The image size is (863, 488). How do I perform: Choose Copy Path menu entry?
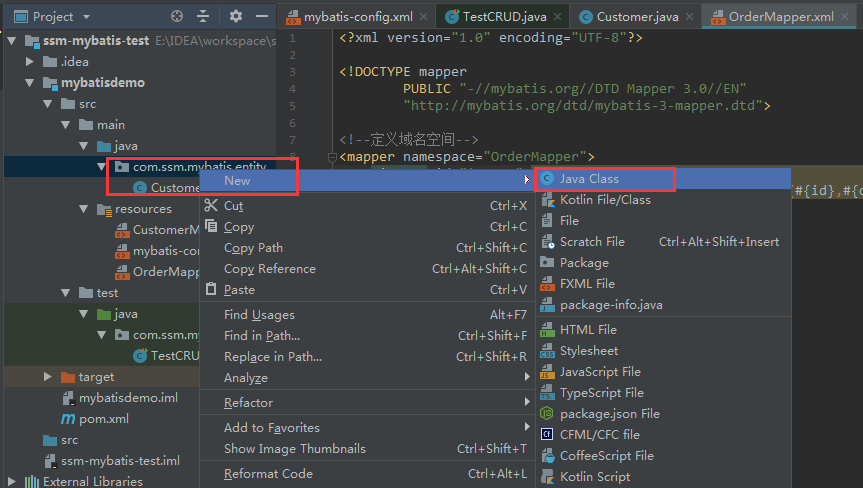[x=367, y=248]
